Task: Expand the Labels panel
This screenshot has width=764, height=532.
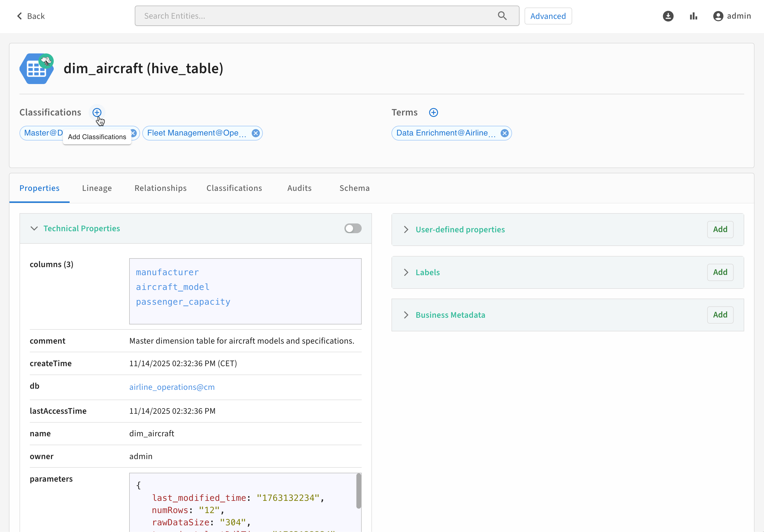Action: tap(406, 272)
